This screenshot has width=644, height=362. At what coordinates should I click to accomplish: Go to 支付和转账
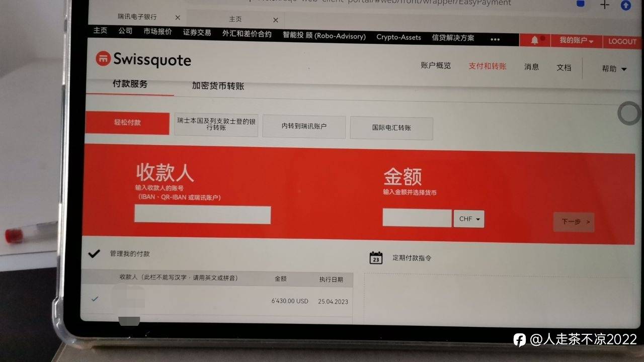488,66
